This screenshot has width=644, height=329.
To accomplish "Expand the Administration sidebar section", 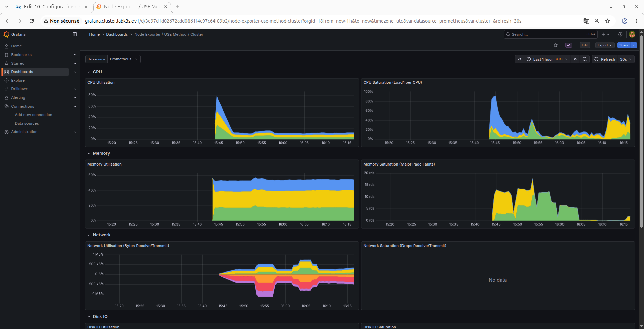I will click(x=40, y=132).
